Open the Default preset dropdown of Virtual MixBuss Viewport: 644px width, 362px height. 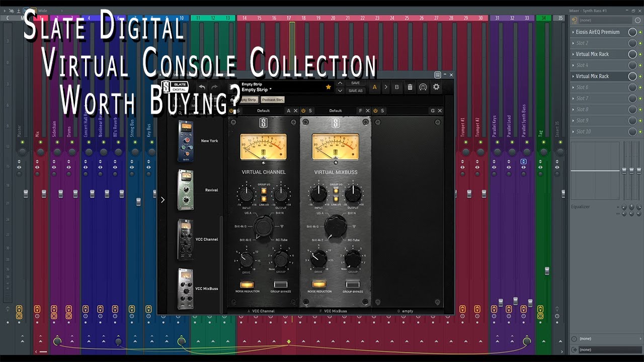(x=335, y=111)
